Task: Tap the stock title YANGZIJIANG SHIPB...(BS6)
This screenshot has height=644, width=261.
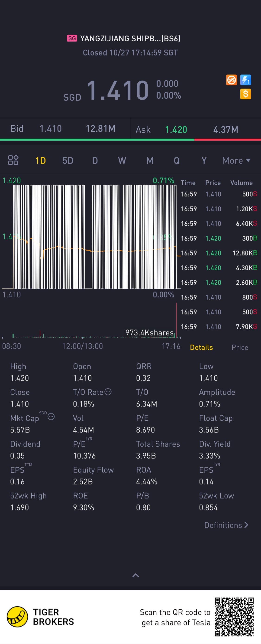Action: pyautogui.click(x=130, y=38)
